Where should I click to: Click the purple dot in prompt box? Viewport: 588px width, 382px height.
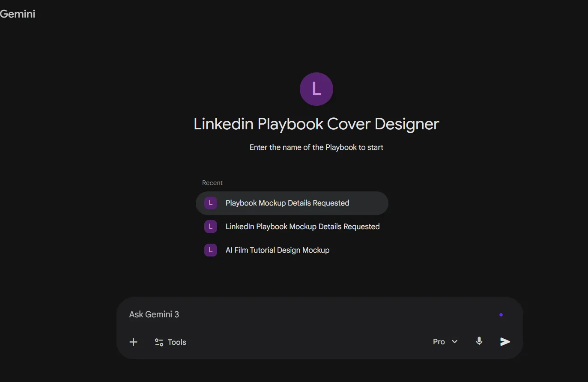(x=501, y=315)
